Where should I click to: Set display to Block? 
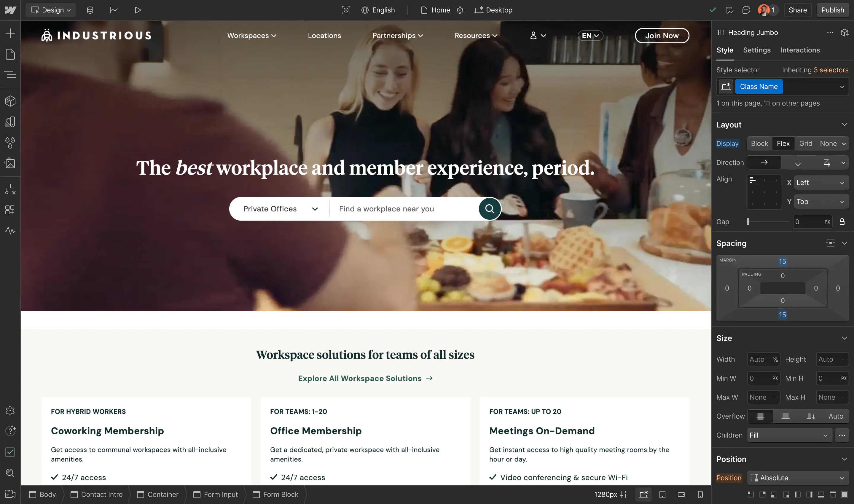(x=759, y=144)
